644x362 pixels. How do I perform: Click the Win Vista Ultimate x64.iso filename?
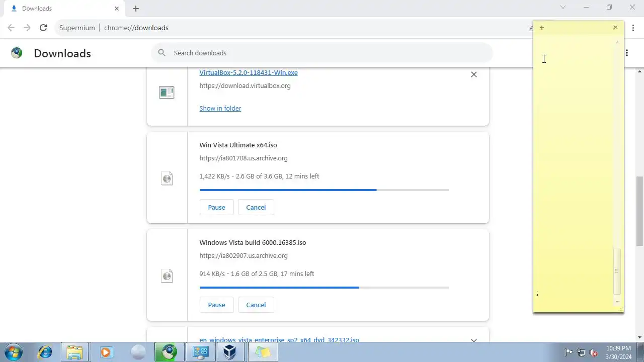point(238,145)
